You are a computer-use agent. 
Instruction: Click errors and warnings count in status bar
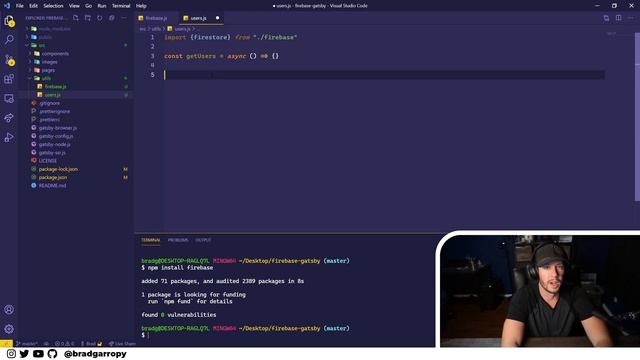pyautogui.click(x=64, y=344)
